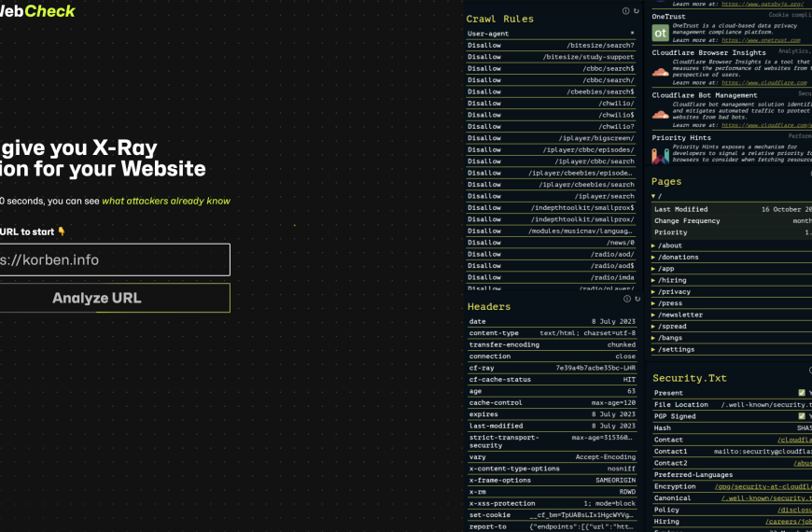Click the Crawl Rules card heading
Viewport: 812px width, 532px height.
499,19
